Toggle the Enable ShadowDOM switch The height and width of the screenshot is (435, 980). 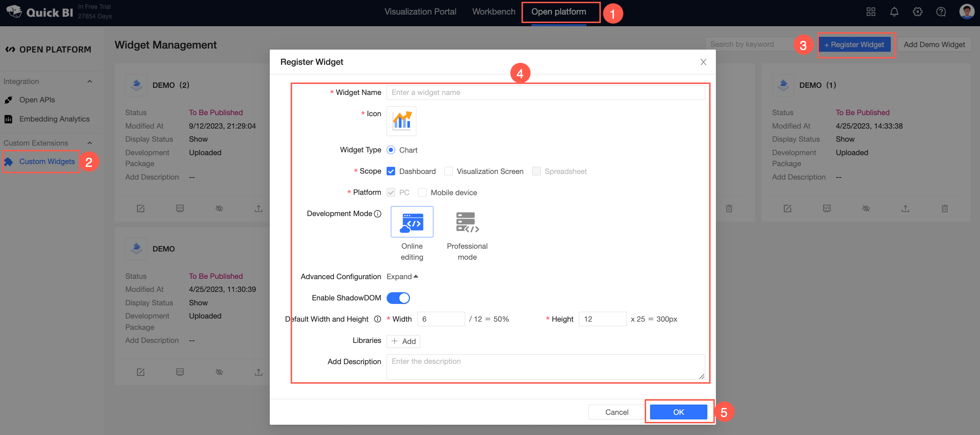[x=398, y=298]
